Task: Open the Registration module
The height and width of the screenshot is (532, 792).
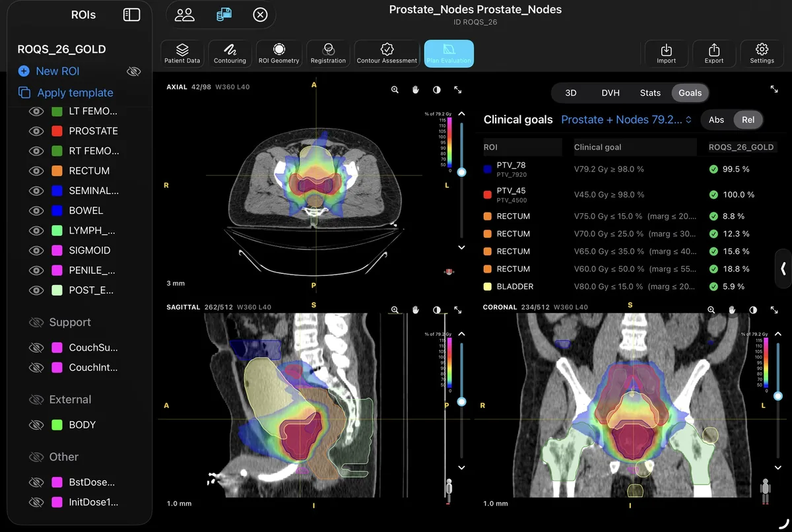Action: pyautogui.click(x=328, y=53)
